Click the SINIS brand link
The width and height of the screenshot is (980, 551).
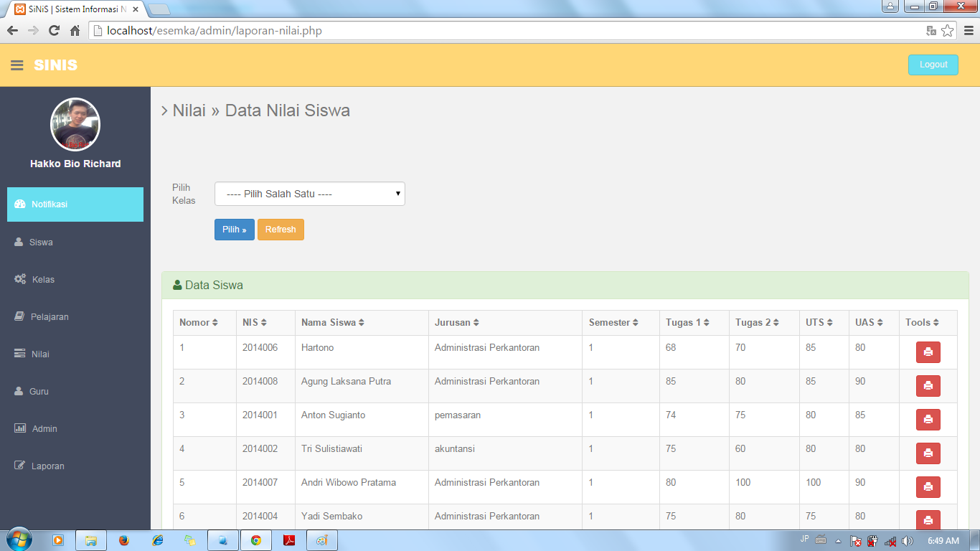pyautogui.click(x=56, y=65)
